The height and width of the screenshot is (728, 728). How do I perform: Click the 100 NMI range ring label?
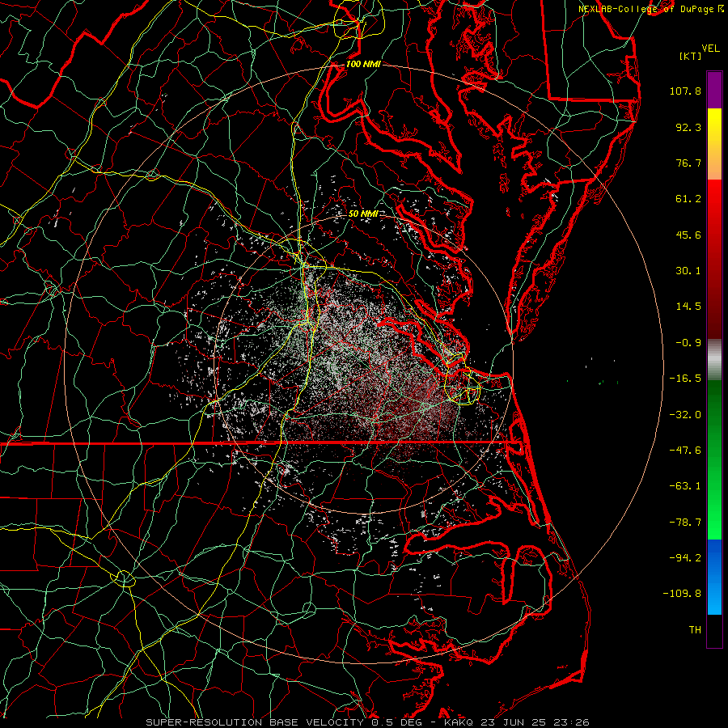pyautogui.click(x=363, y=64)
